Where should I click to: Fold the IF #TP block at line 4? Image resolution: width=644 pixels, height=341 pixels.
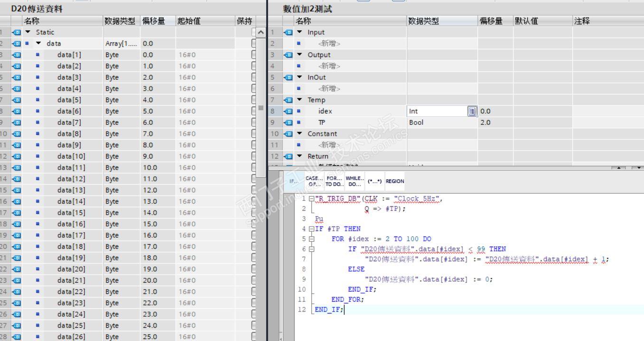(x=311, y=229)
